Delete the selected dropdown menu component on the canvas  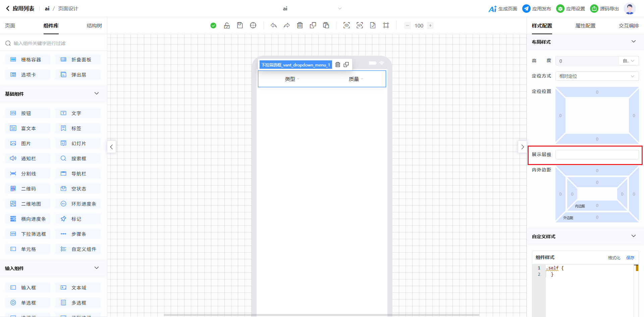tap(338, 65)
